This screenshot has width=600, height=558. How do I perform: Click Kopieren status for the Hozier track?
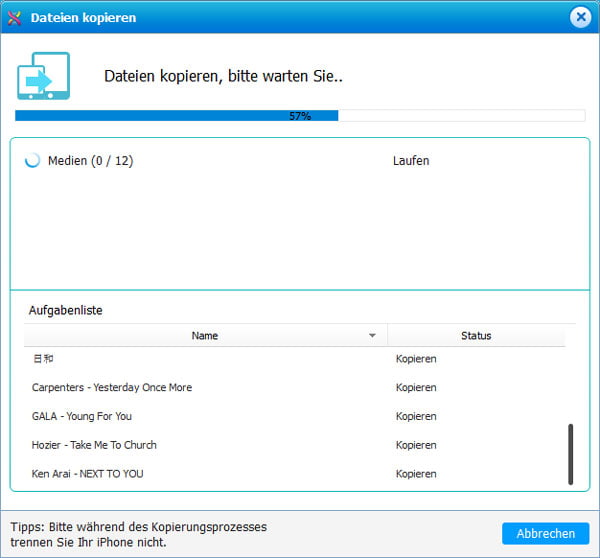click(x=416, y=445)
